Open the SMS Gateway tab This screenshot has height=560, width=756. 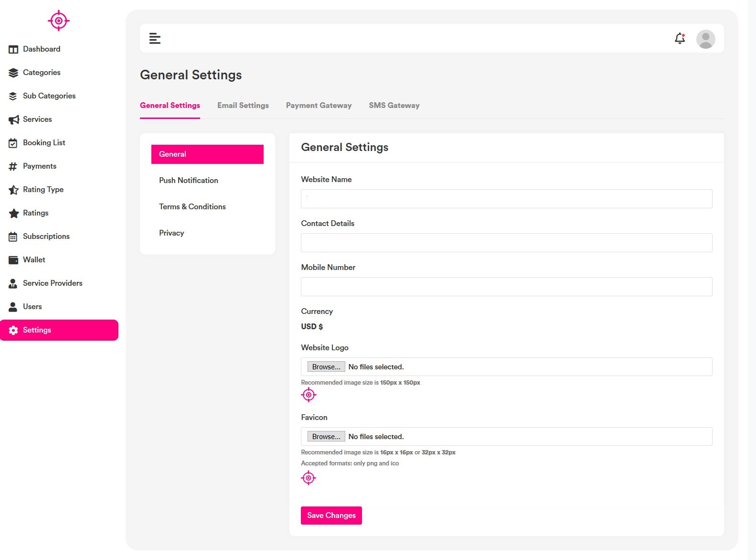[394, 106]
